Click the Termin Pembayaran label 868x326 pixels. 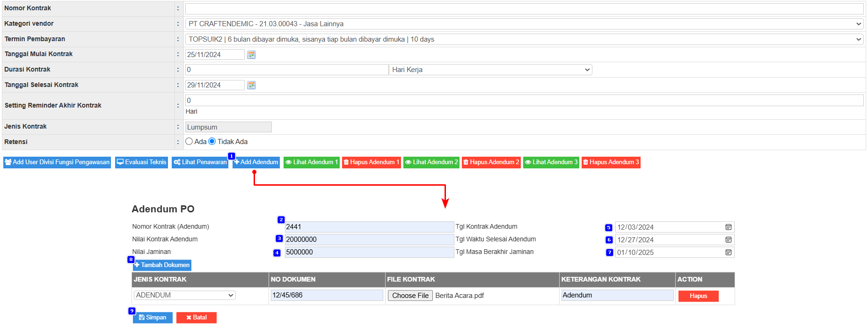coord(35,39)
